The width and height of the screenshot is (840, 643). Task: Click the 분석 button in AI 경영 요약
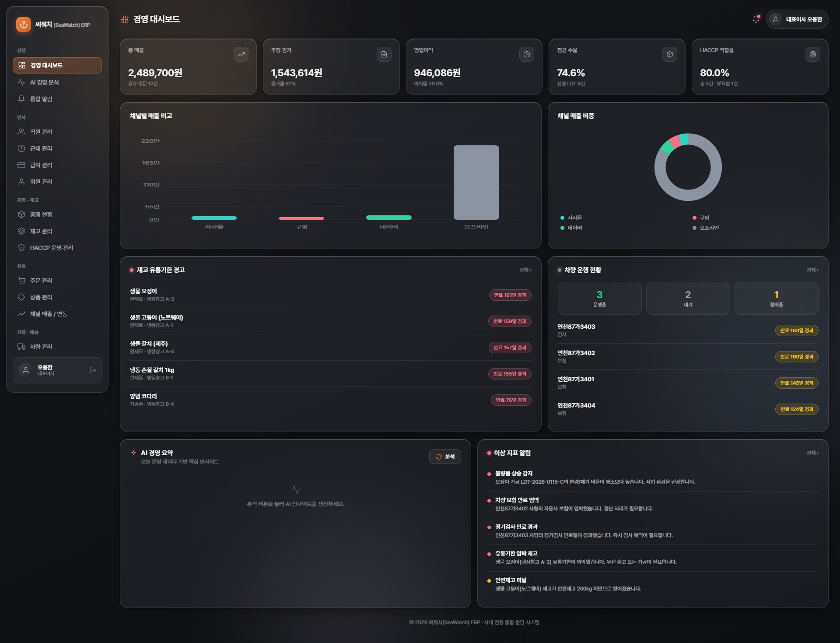pos(445,457)
